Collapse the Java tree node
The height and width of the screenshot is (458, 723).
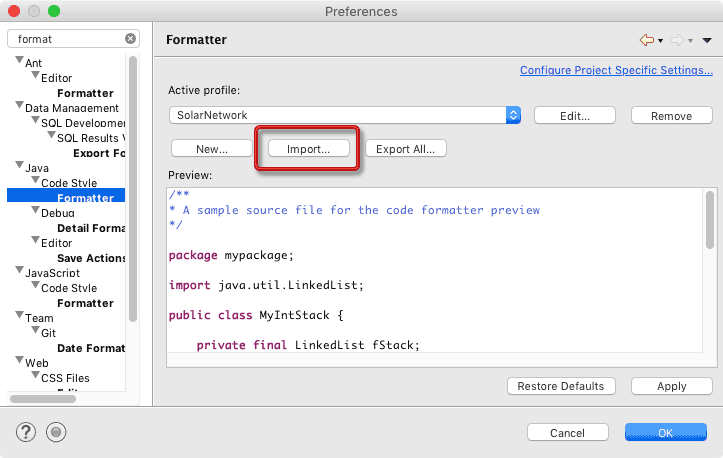pyautogui.click(x=18, y=168)
